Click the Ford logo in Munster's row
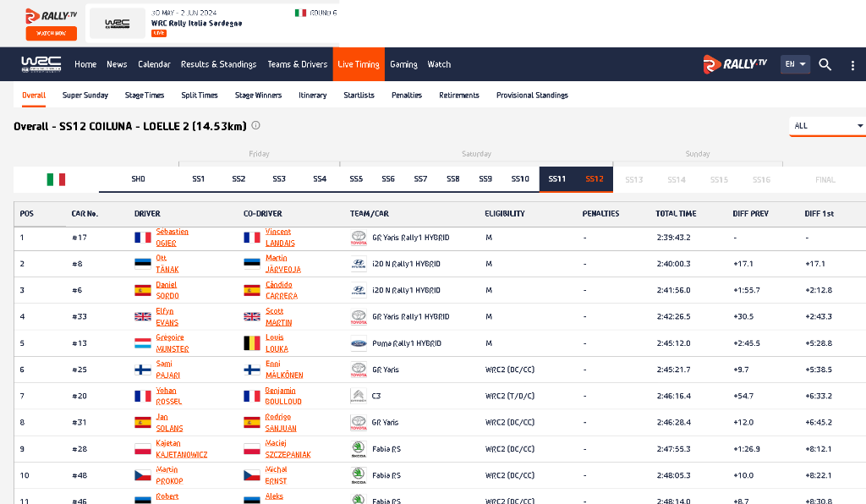This screenshot has width=866, height=504. 359,343
